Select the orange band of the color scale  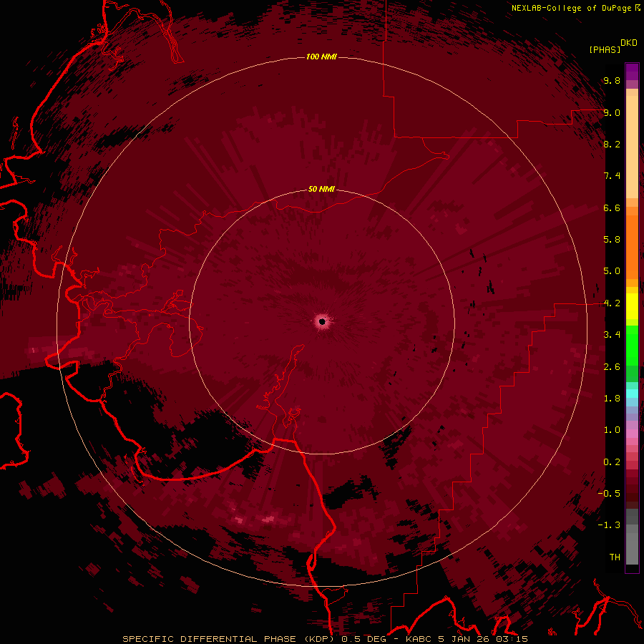coord(632,246)
